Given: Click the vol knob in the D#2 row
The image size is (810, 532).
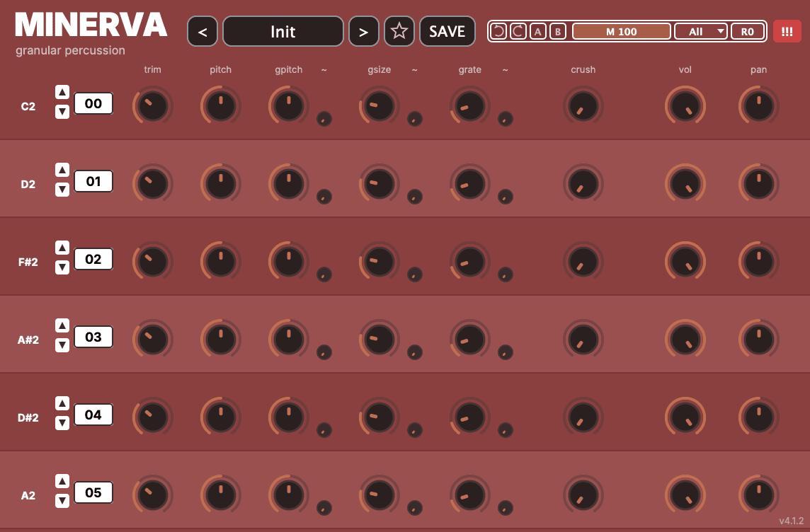Looking at the screenshot, I should coord(685,418).
